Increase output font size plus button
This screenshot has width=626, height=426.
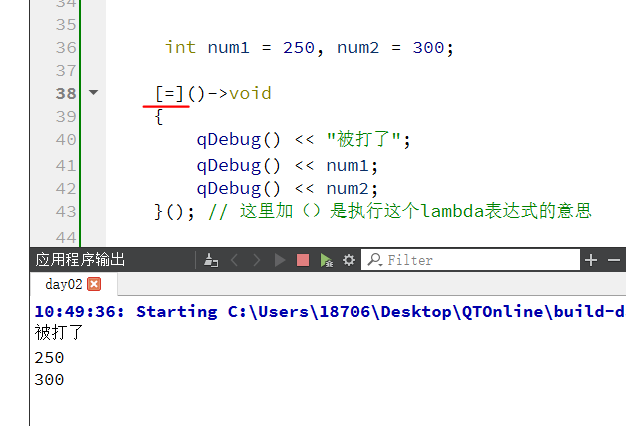591,260
